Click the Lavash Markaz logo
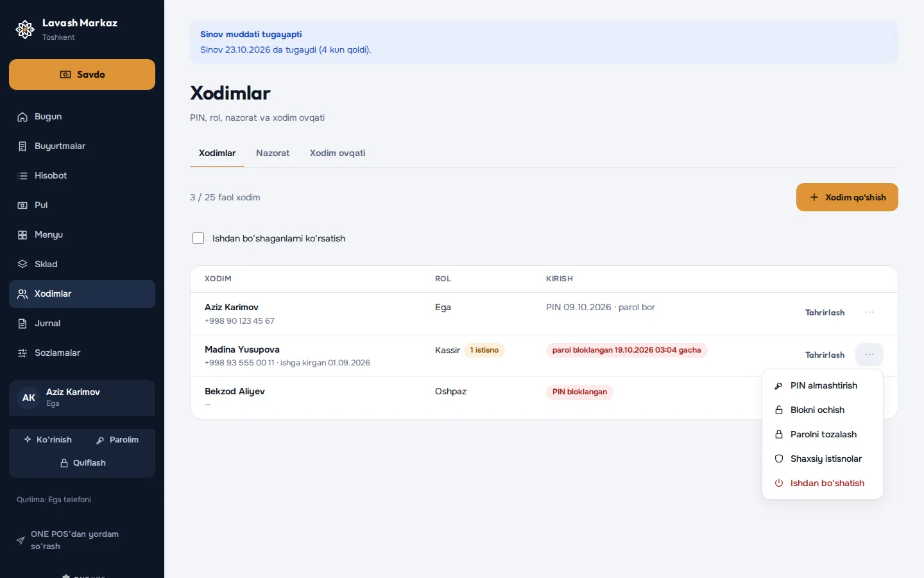 click(25, 30)
